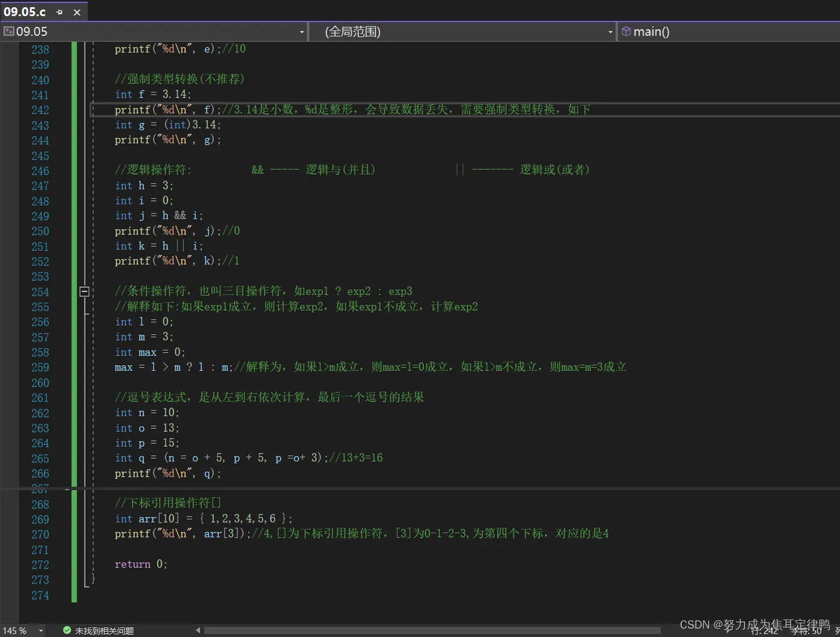
Task: Click 'int p = 15;' code line
Action: click(x=147, y=443)
